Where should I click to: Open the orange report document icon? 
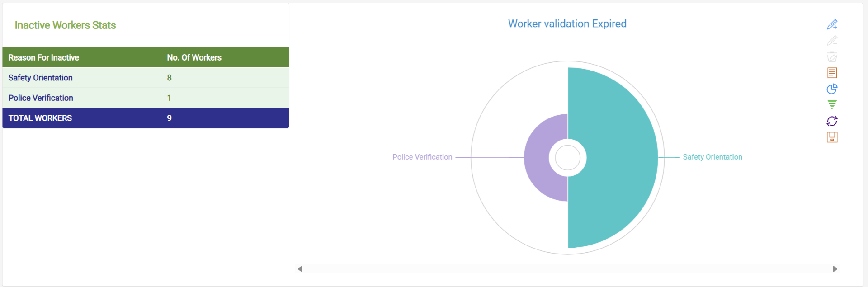coord(832,73)
